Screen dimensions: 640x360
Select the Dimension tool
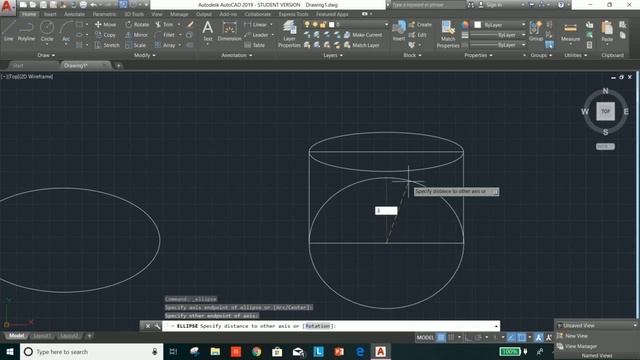[x=229, y=31]
